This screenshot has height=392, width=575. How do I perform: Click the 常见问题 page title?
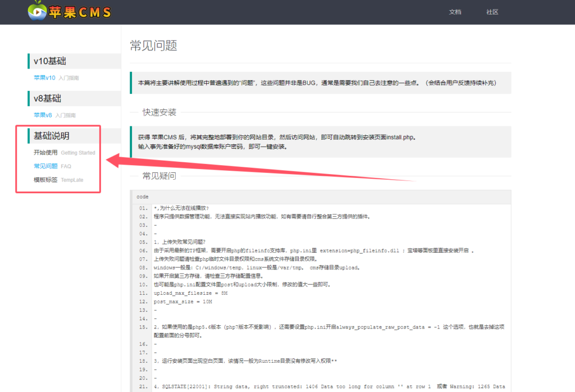click(x=154, y=45)
